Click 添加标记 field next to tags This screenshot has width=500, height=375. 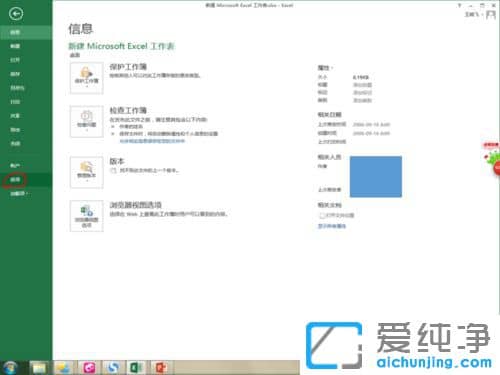pos(362,93)
